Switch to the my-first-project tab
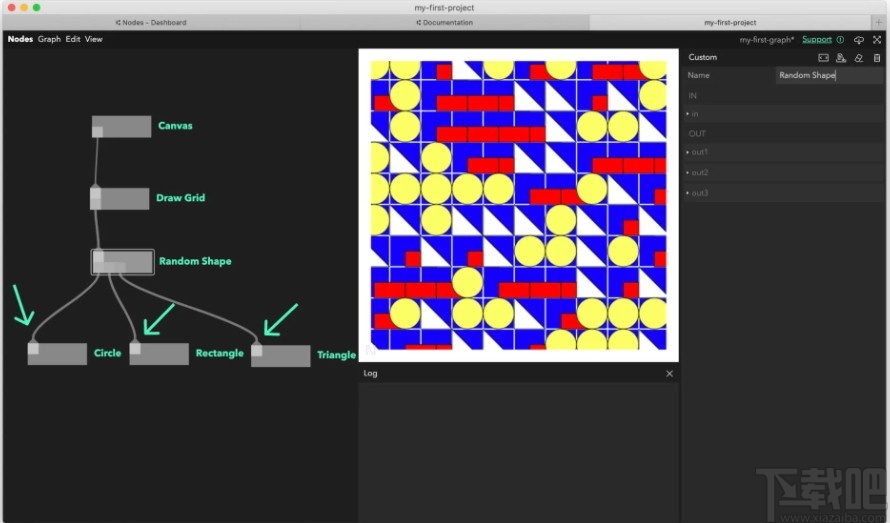This screenshot has width=890, height=523. coord(730,23)
